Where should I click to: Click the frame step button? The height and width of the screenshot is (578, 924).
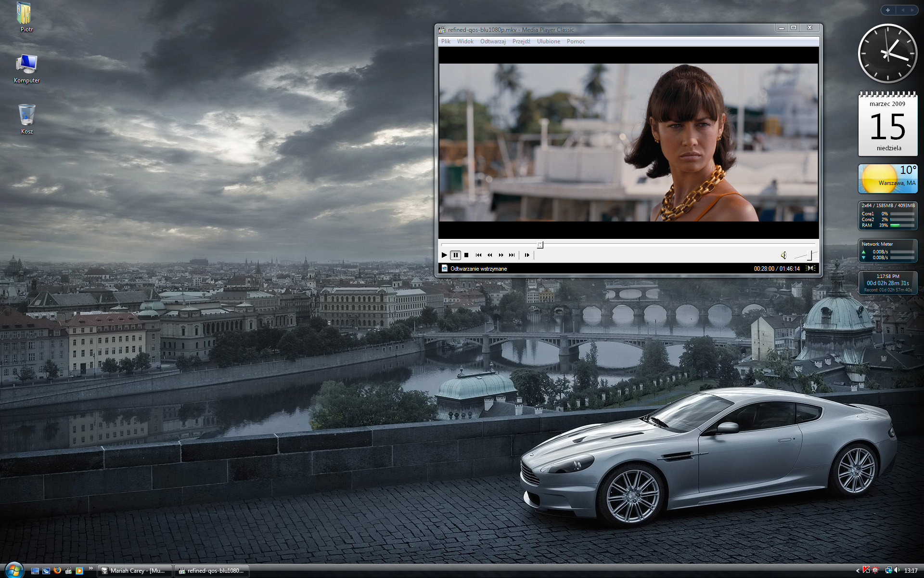tap(527, 255)
